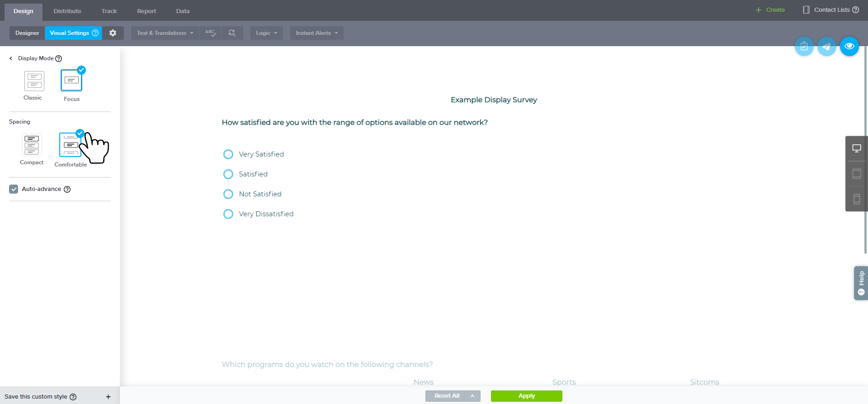Click the Reset All button
Image resolution: width=868 pixels, height=404 pixels.
pos(446,396)
